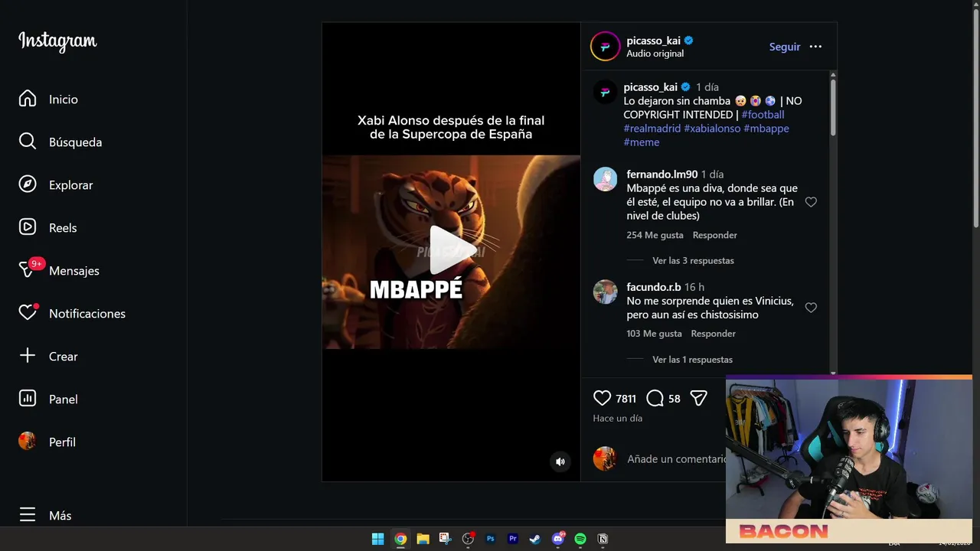This screenshot has height=551, width=980.
Task: Open Snipping Tool on the taskbar
Action: [445, 539]
